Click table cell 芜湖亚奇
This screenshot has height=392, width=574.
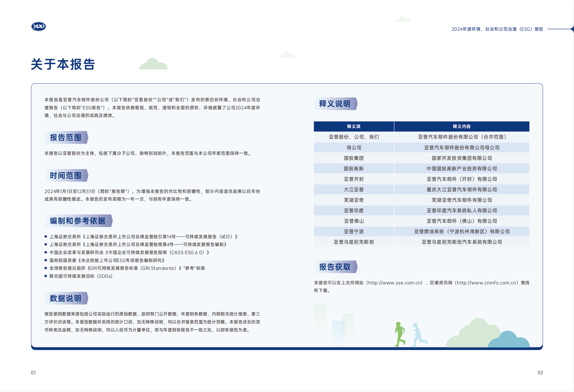coord(354,200)
